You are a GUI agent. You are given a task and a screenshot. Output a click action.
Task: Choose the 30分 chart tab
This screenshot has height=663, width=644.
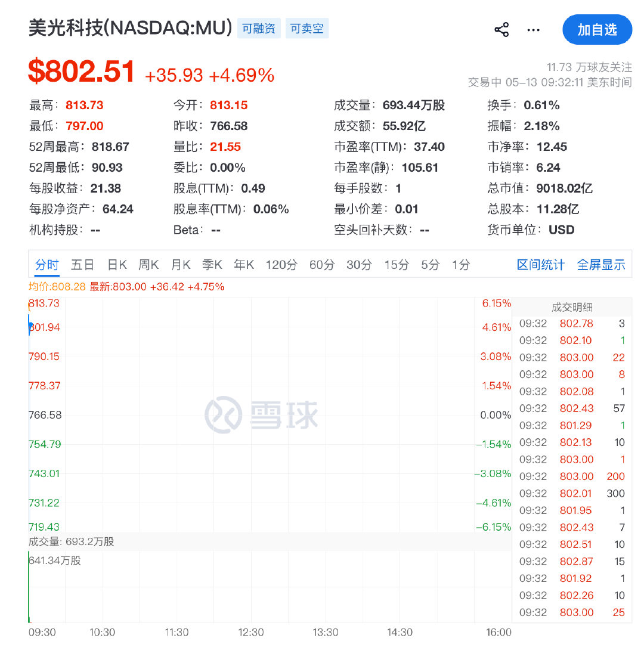359,265
